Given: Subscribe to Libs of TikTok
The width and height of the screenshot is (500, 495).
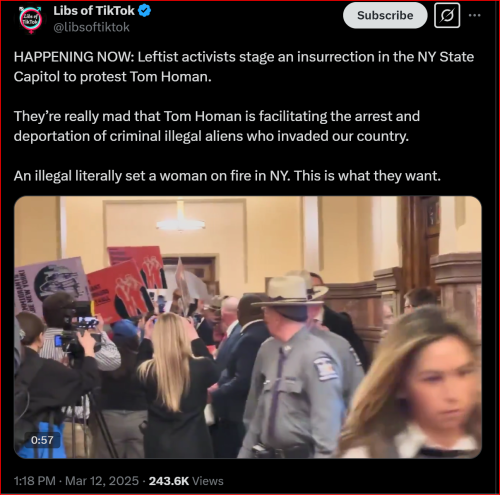Looking at the screenshot, I should [x=385, y=15].
